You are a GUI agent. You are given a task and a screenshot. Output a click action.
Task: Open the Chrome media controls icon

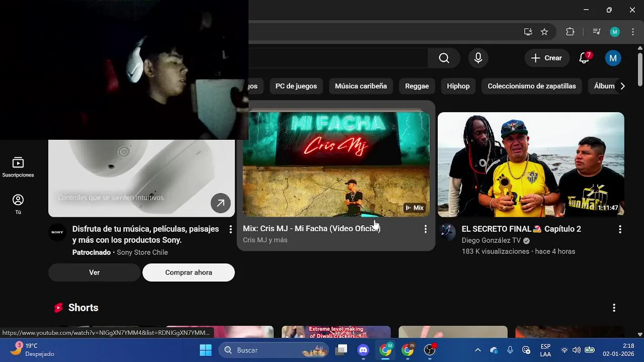tap(597, 32)
